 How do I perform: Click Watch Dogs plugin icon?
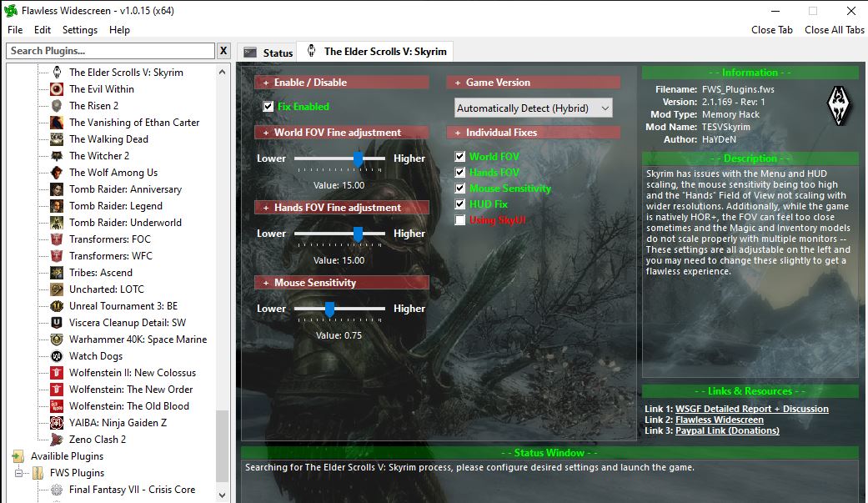coord(57,355)
